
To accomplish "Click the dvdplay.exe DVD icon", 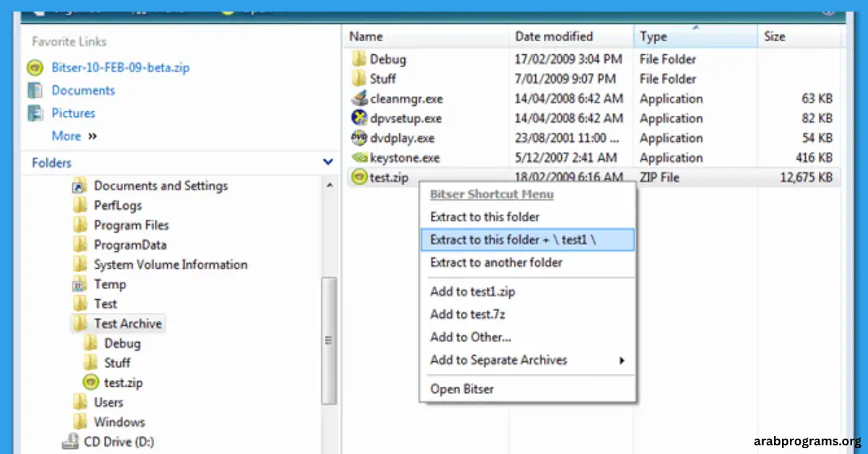I will 359,137.
